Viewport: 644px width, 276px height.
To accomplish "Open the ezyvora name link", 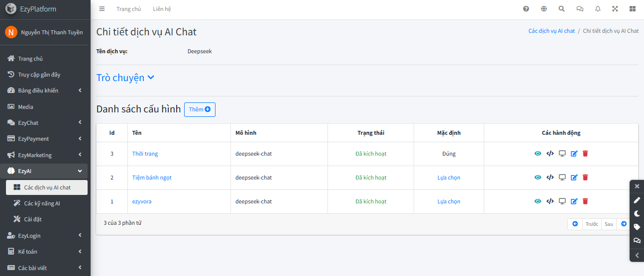I will 142,201.
